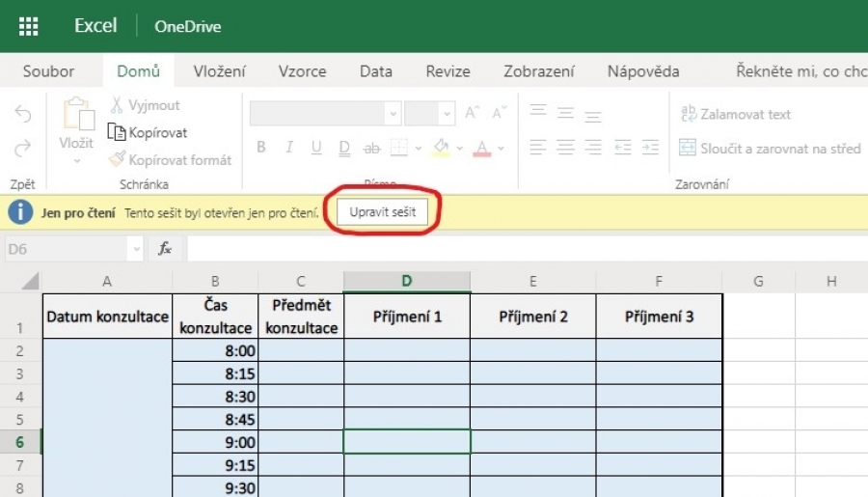Select the cell with time 8:30
868x497 pixels.
pos(215,396)
